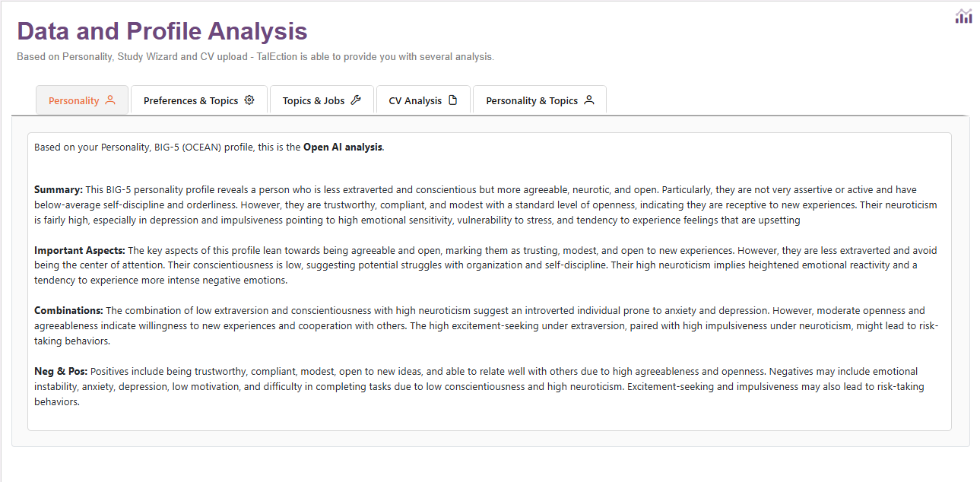Click inside the Combinations paragraph about risk-taking behaviors
This screenshot has width=980, height=482.
click(x=487, y=325)
